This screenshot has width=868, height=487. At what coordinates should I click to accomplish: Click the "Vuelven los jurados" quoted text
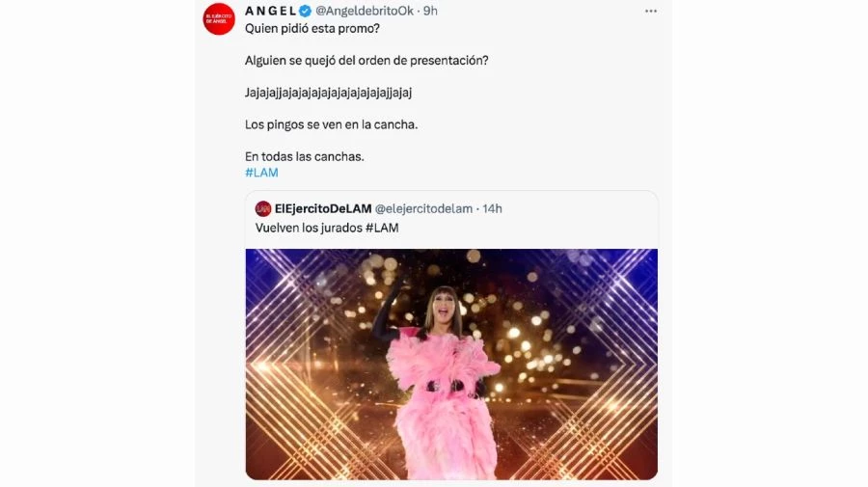[309, 228]
